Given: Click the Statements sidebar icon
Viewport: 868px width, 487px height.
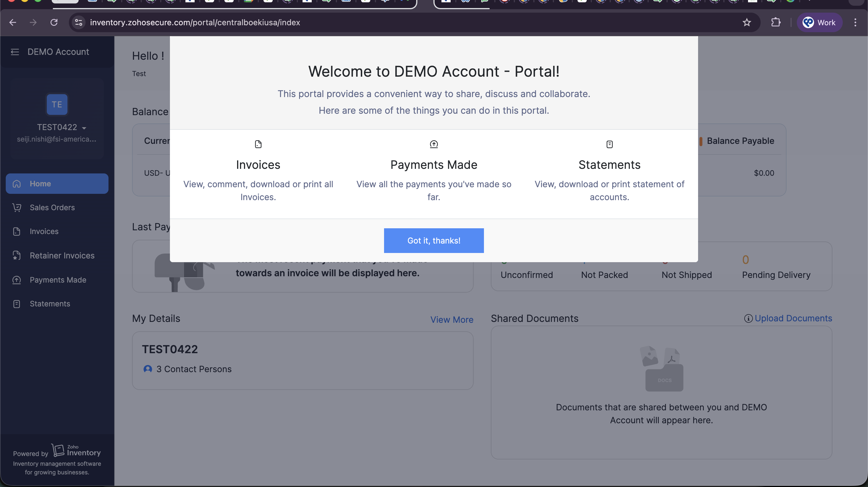Looking at the screenshot, I should click(x=17, y=304).
